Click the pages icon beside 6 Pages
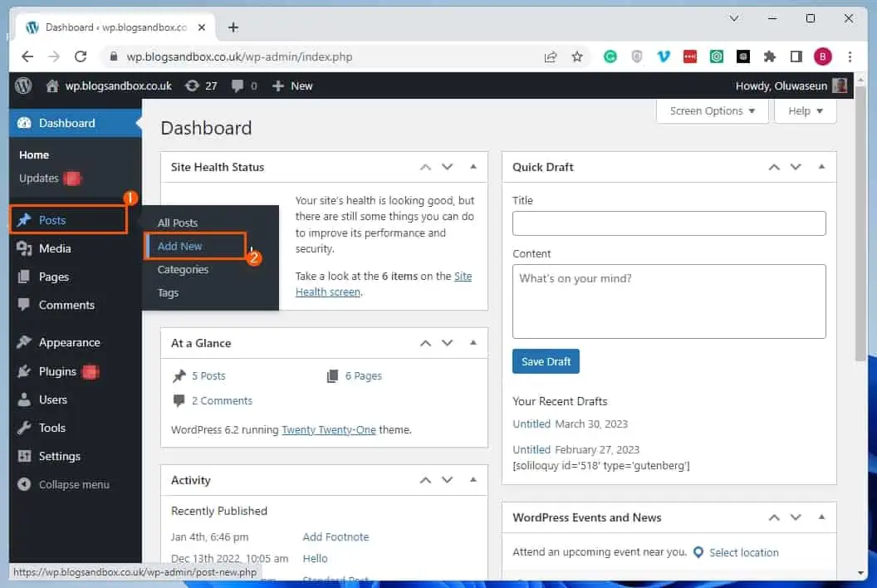 pos(332,376)
